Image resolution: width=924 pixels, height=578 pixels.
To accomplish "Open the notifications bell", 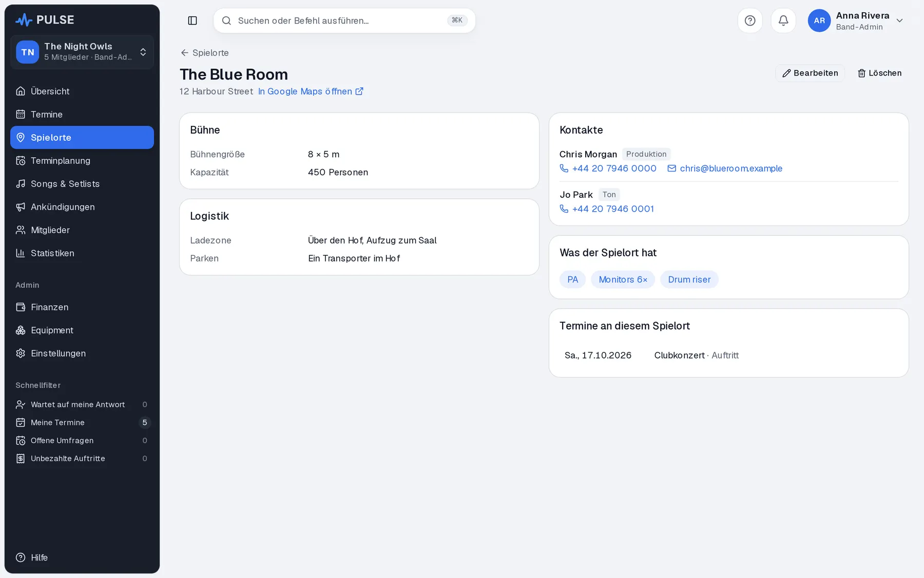I will (783, 21).
